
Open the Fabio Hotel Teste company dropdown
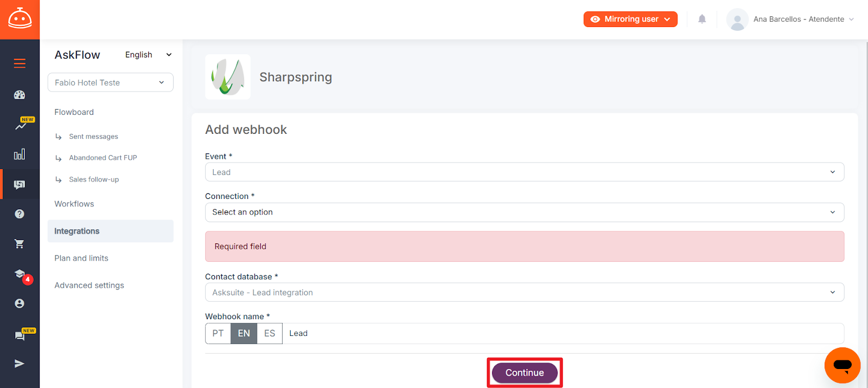click(111, 82)
